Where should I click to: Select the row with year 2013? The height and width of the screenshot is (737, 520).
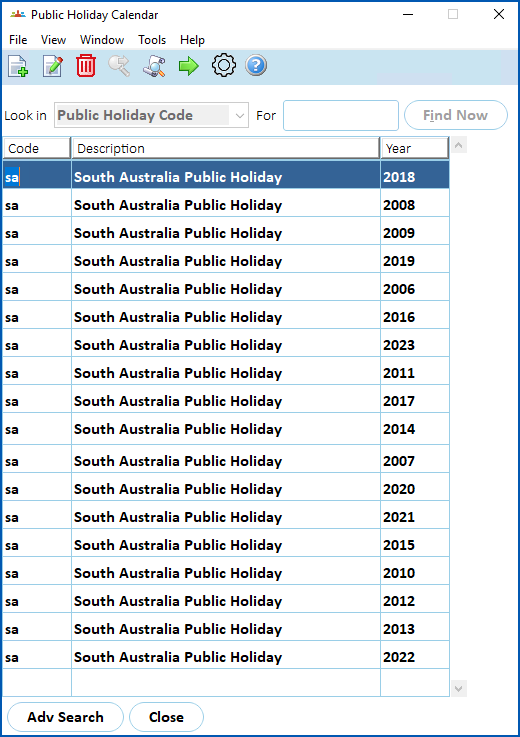pos(226,627)
